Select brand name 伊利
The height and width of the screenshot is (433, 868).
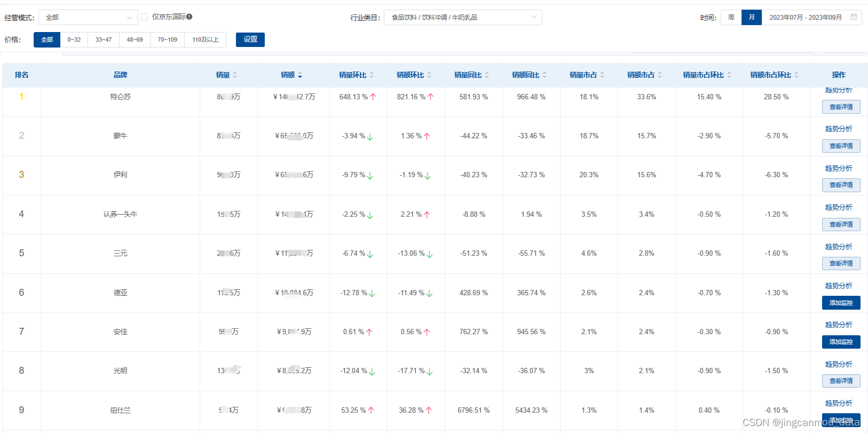click(120, 175)
